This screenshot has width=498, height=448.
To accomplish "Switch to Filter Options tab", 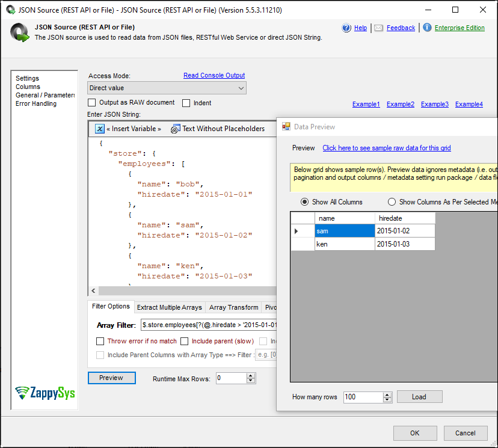I will [x=111, y=307].
